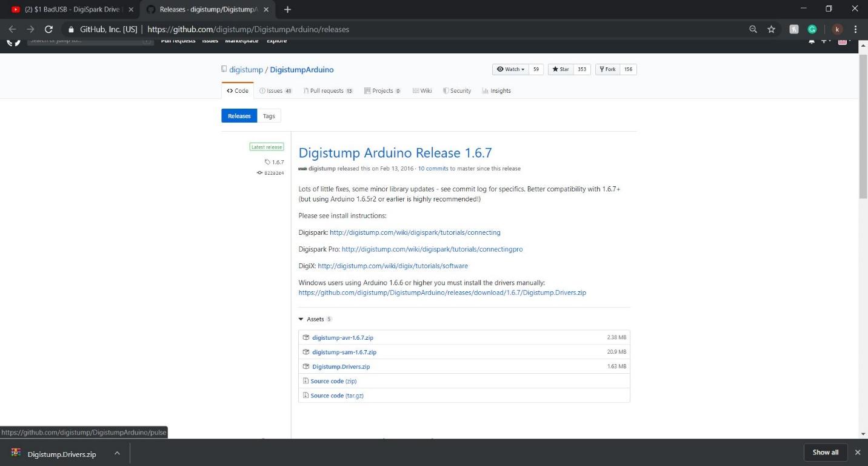View site info via the lock icon
The width and height of the screenshot is (868, 466).
[71, 29]
